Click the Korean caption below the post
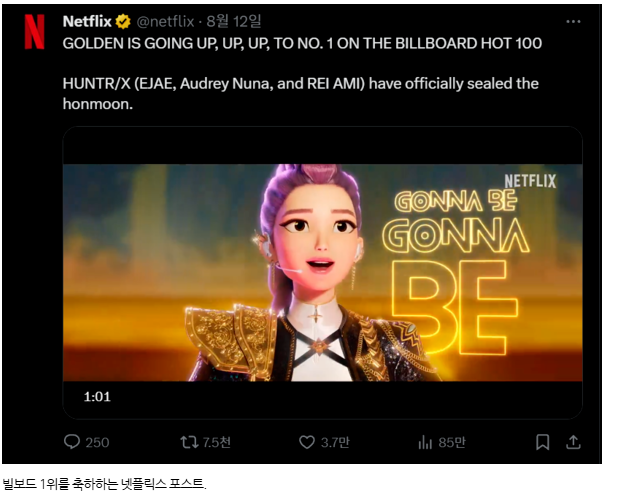The height and width of the screenshot is (497, 621). pos(105,484)
